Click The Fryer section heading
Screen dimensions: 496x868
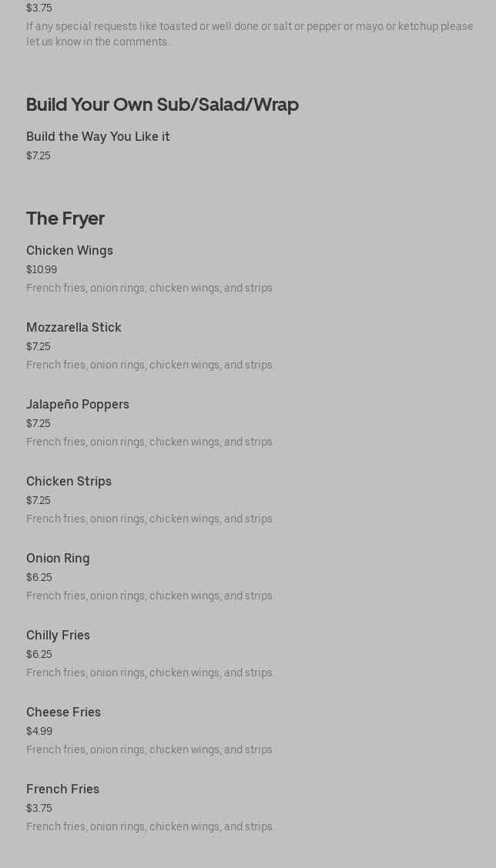click(65, 219)
